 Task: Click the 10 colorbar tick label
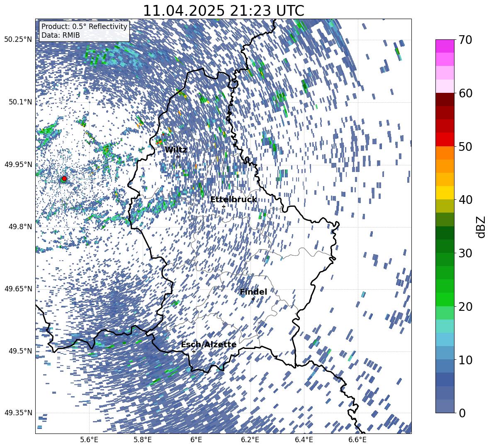(x=465, y=360)
